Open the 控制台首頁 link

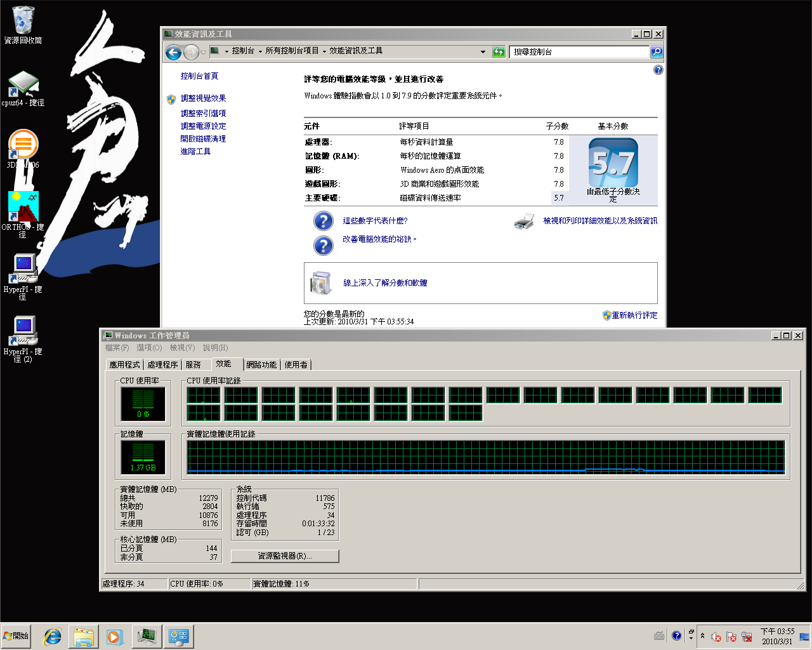pos(199,76)
